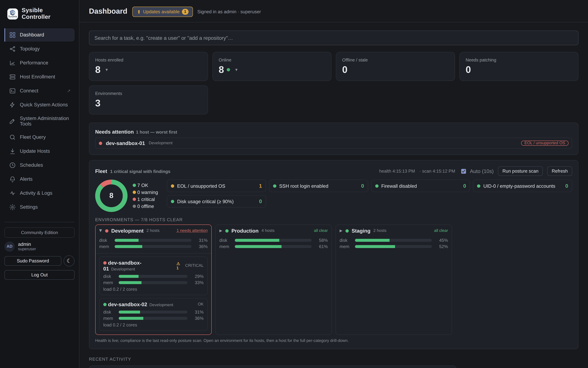Click the Activity & Logs pulse icon
The height and width of the screenshot is (368, 588).
click(x=12, y=193)
